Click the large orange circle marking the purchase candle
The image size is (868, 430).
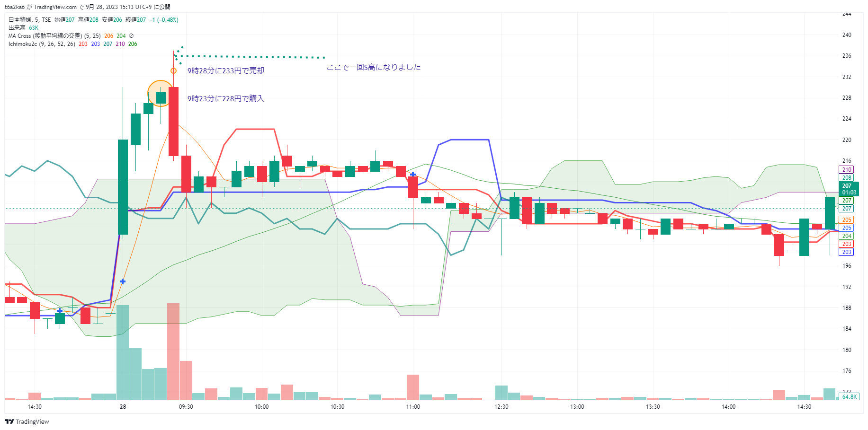161,93
